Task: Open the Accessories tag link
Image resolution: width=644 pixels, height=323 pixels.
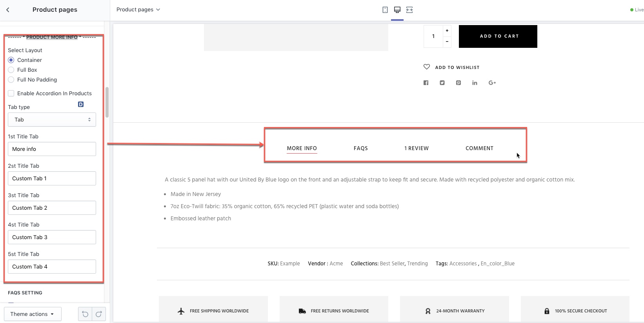Action: point(463,263)
